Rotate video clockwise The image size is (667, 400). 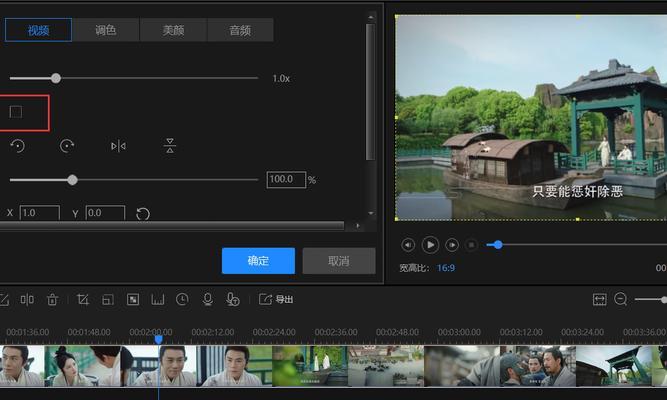[67, 146]
